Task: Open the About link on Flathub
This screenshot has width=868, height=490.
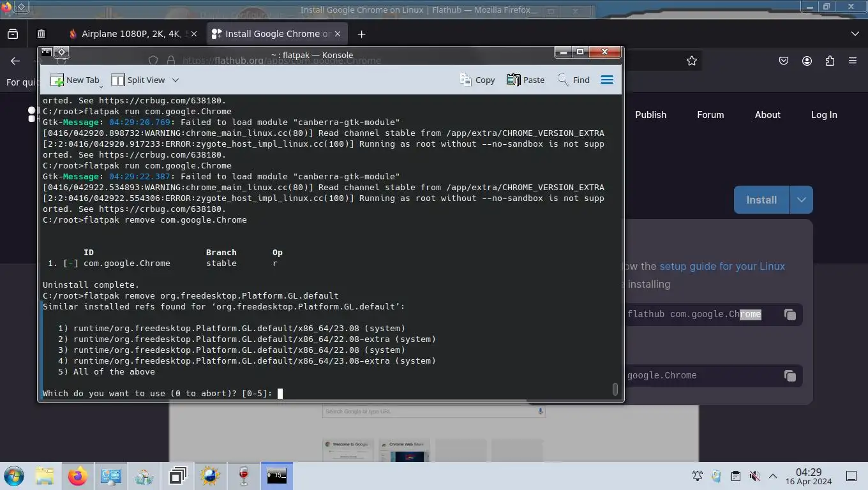Action: coord(767,115)
